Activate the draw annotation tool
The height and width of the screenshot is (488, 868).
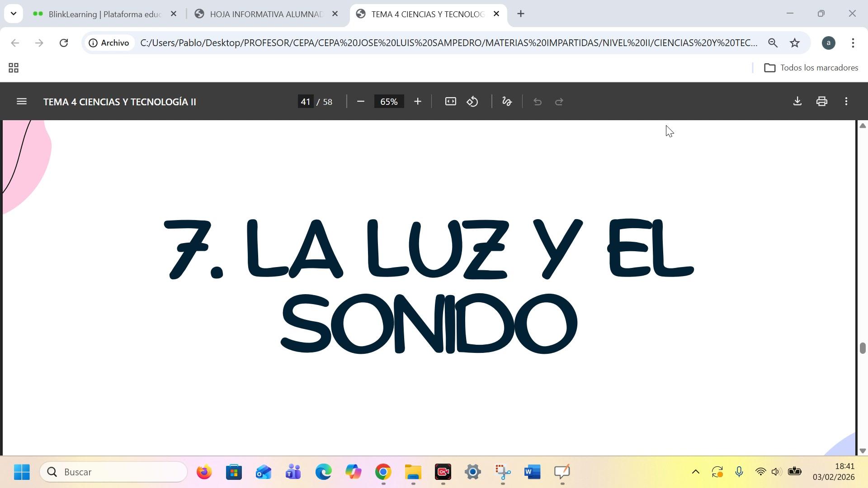point(507,102)
